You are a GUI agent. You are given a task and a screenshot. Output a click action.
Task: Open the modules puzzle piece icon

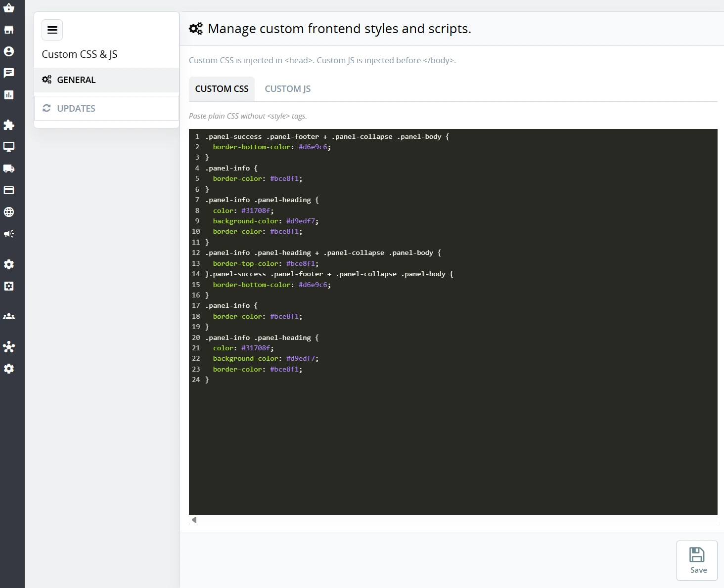click(x=9, y=125)
